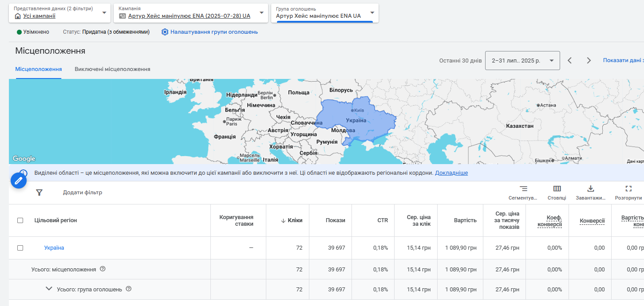Sort by Кліки column arrow

(x=283, y=220)
